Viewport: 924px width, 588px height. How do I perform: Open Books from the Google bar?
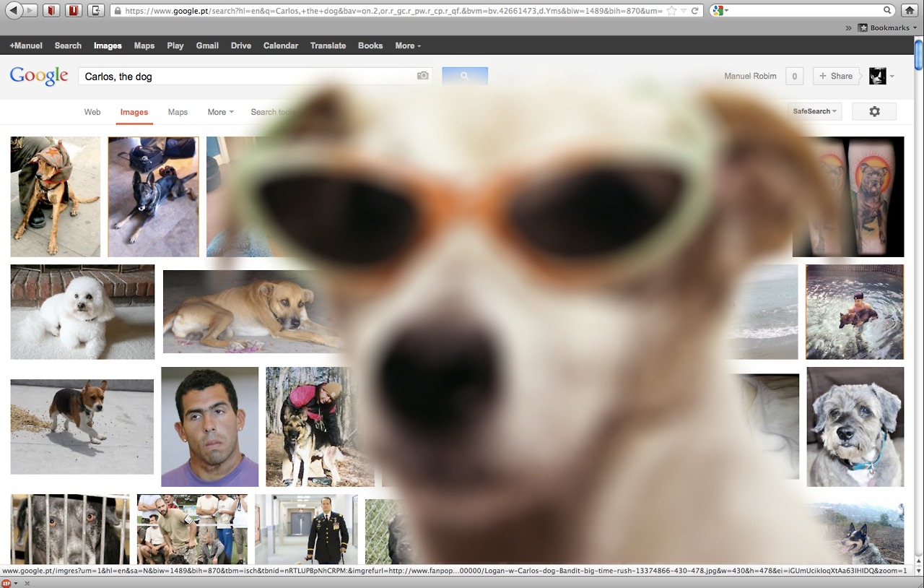(x=370, y=46)
